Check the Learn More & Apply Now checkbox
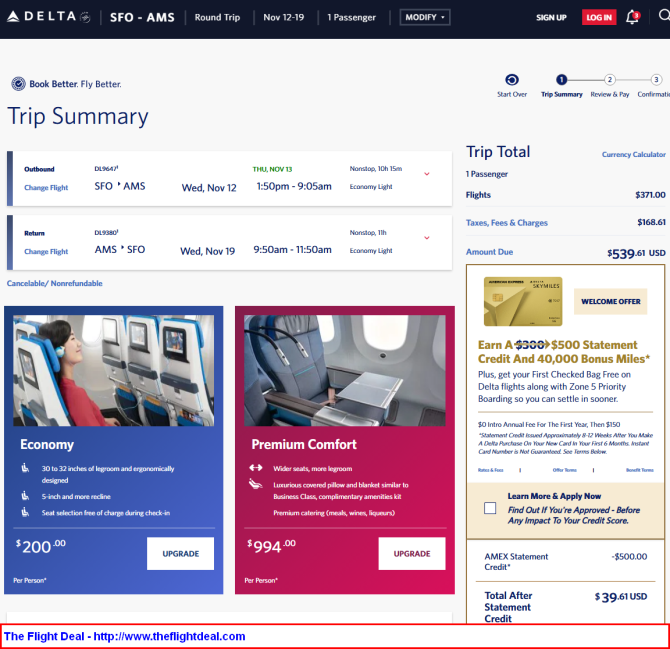 click(x=490, y=508)
